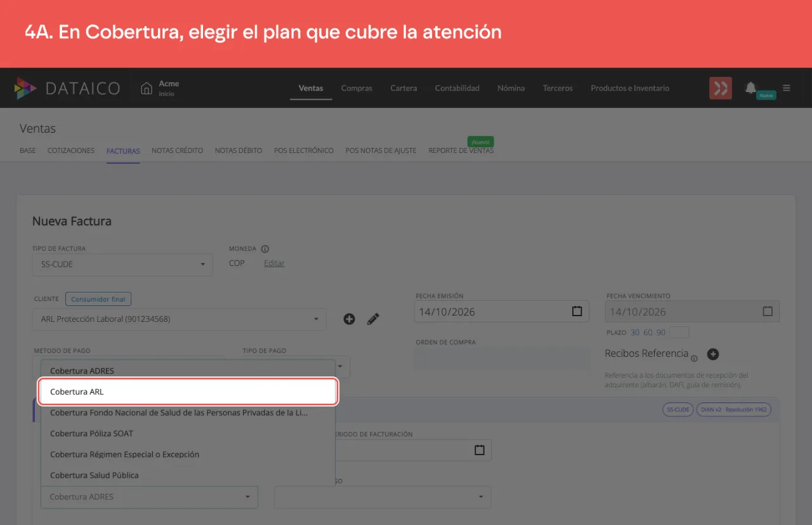This screenshot has width=812, height=525.
Task: Open Compras in top navigation
Action: 357,88
